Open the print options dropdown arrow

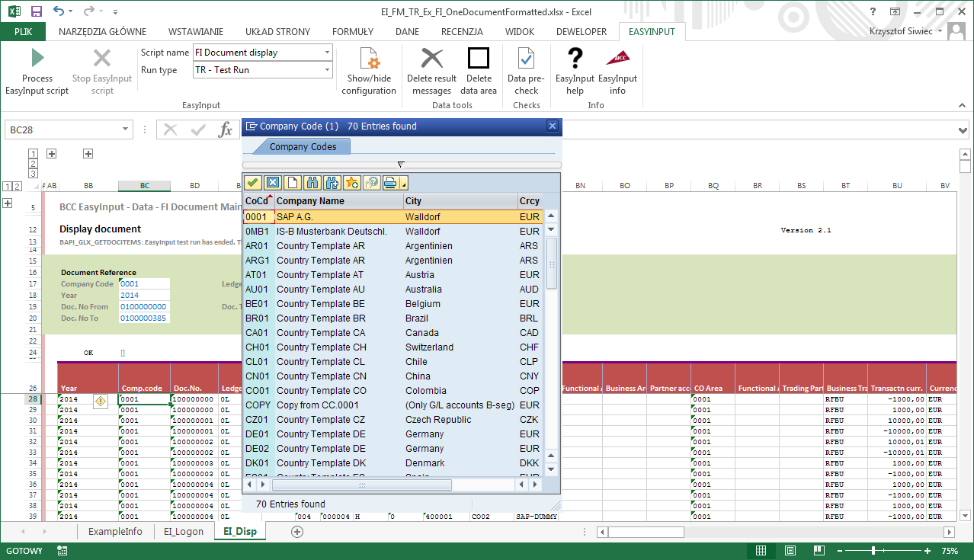[x=405, y=184]
